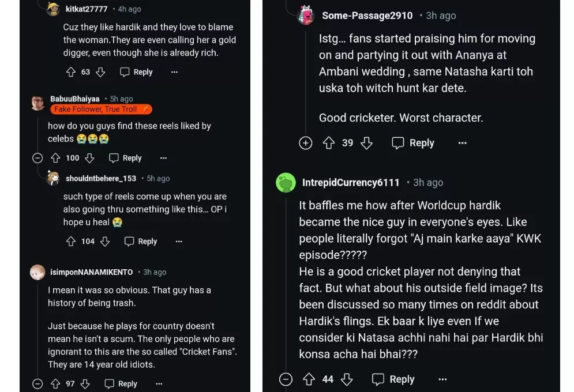Collapse isimponNANAMIKENTO's comment thread

pyautogui.click(x=37, y=383)
